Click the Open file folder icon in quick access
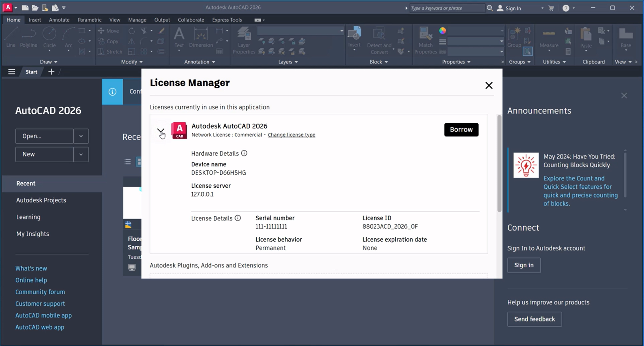The image size is (644, 346). (x=35, y=8)
